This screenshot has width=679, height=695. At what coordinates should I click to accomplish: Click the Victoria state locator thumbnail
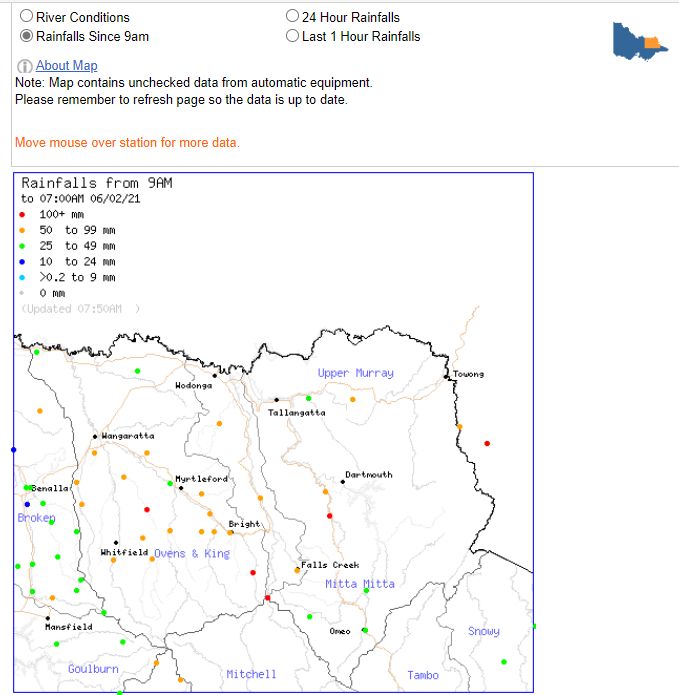pyautogui.click(x=640, y=41)
